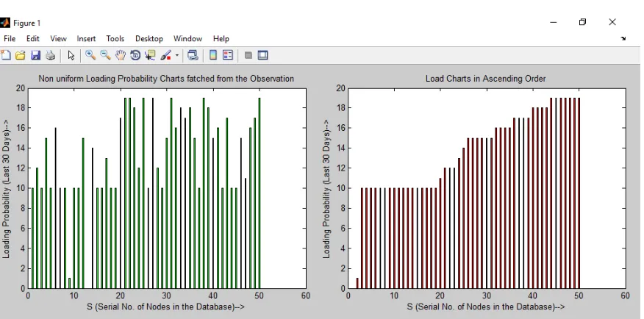Screen dimensions: 644x319
Task: Print the figure using printer icon
Action: [50, 55]
